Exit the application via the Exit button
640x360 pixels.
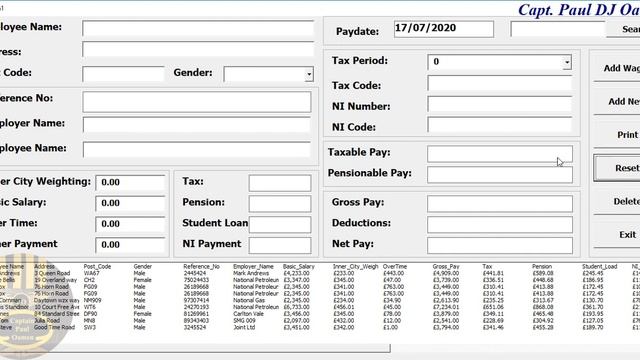pos(617,235)
